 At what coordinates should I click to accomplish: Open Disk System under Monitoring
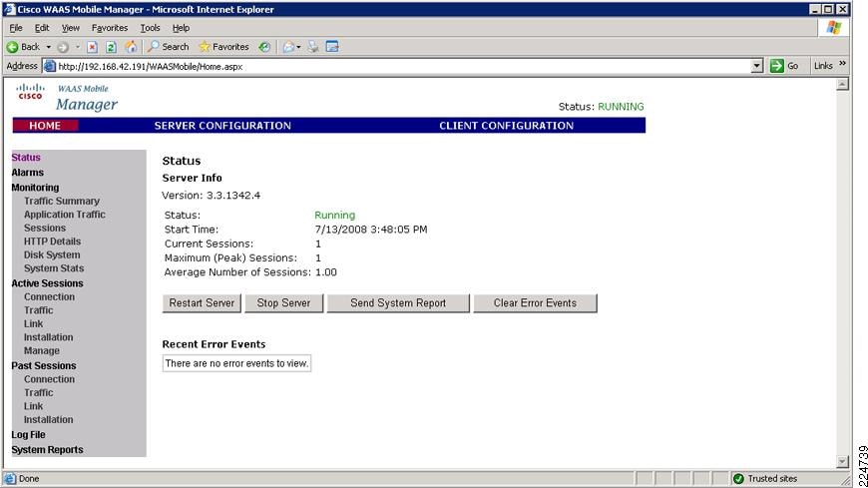[52, 254]
